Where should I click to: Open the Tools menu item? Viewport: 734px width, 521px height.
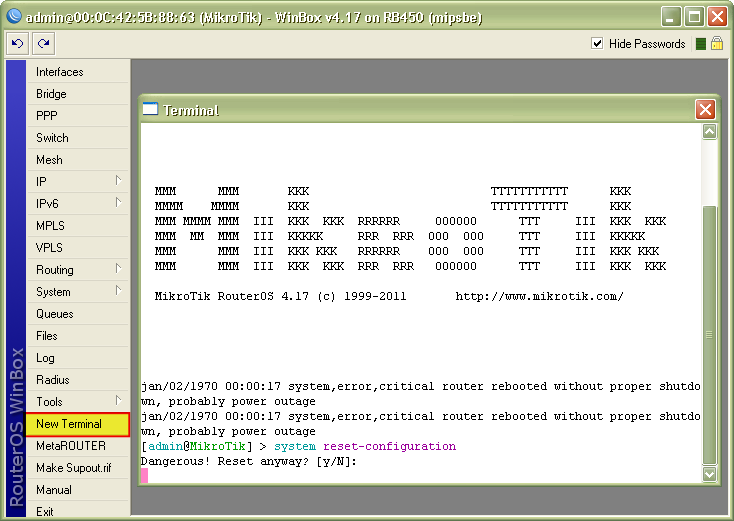click(78, 402)
